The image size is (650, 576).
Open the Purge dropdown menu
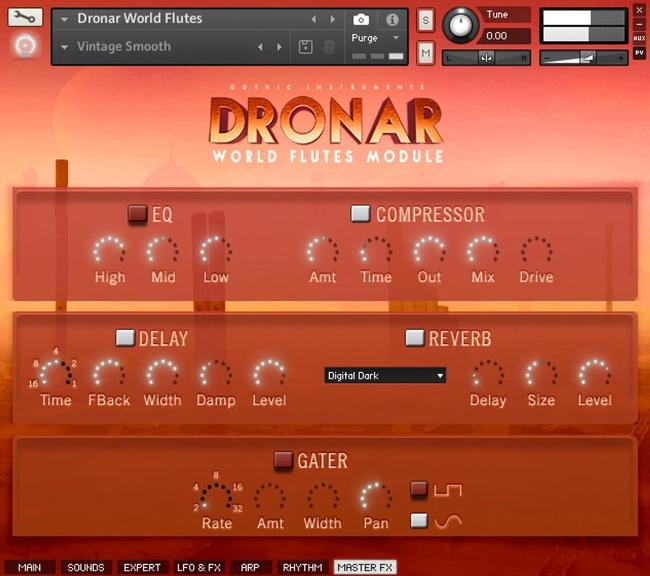pos(376,38)
